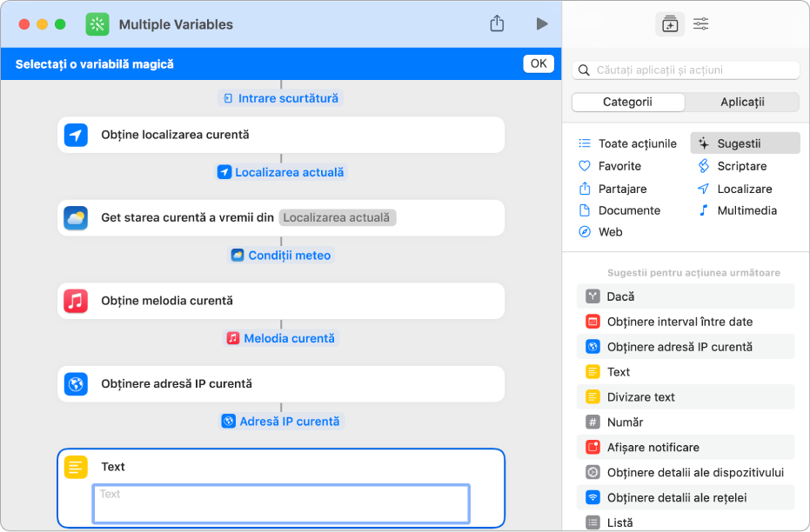
Task: Focus the Căutați aplicații și acțiuni search field
Action: (686, 70)
